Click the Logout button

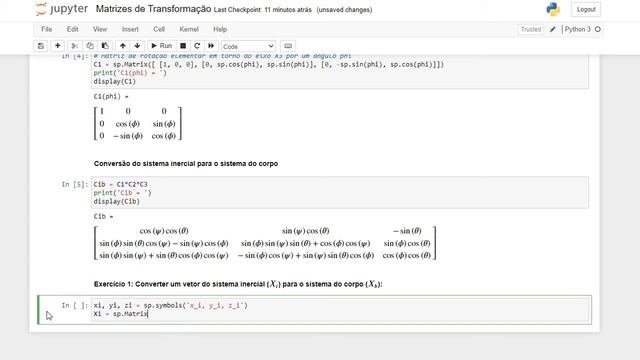click(x=586, y=9)
